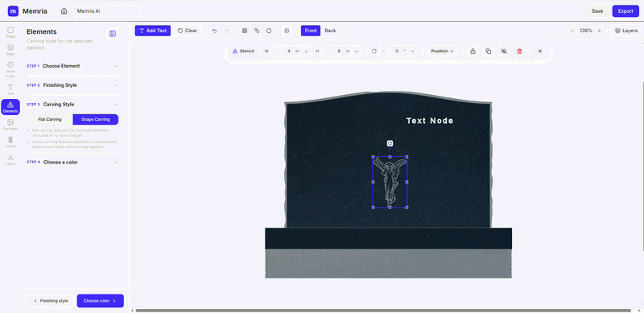Click the 139% zoom level value

586,31
